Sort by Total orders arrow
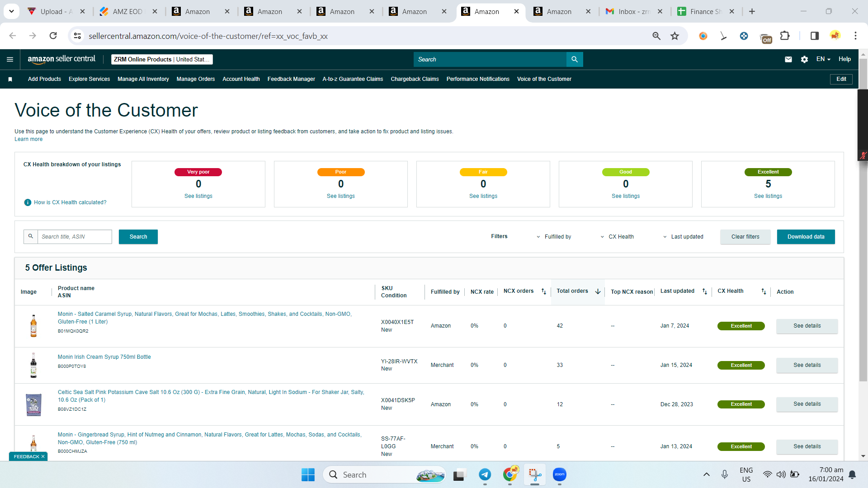 pos(598,291)
